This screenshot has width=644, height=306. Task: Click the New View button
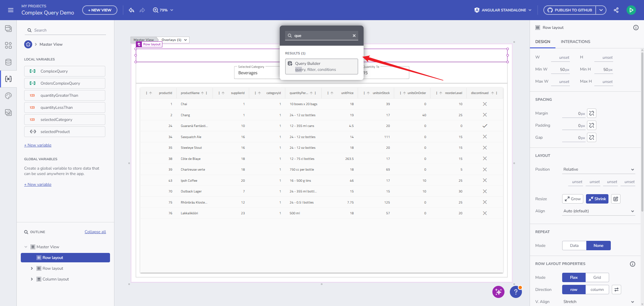pyautogui.click(x=100, y=10)
